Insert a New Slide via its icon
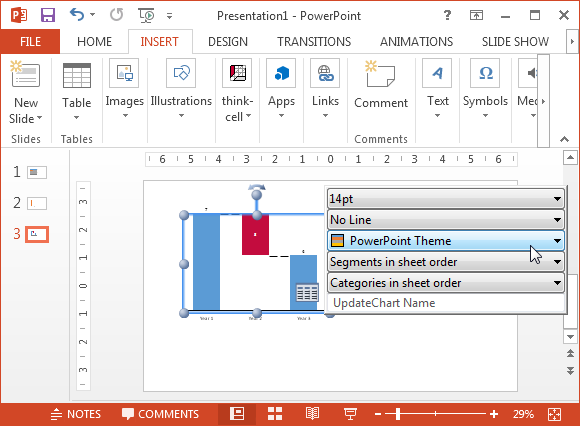 pos(25,73)
